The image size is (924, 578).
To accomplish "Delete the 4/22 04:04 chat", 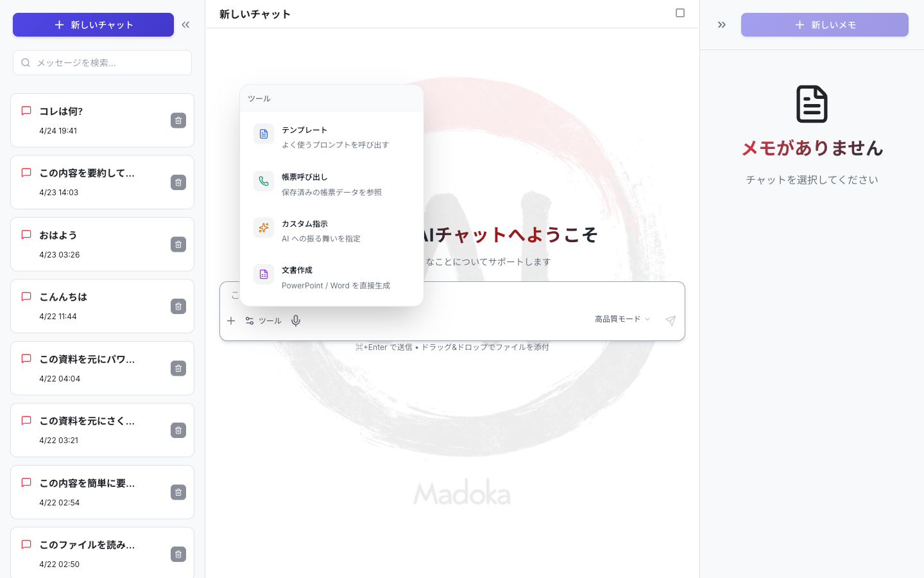I will click(178, 369).
